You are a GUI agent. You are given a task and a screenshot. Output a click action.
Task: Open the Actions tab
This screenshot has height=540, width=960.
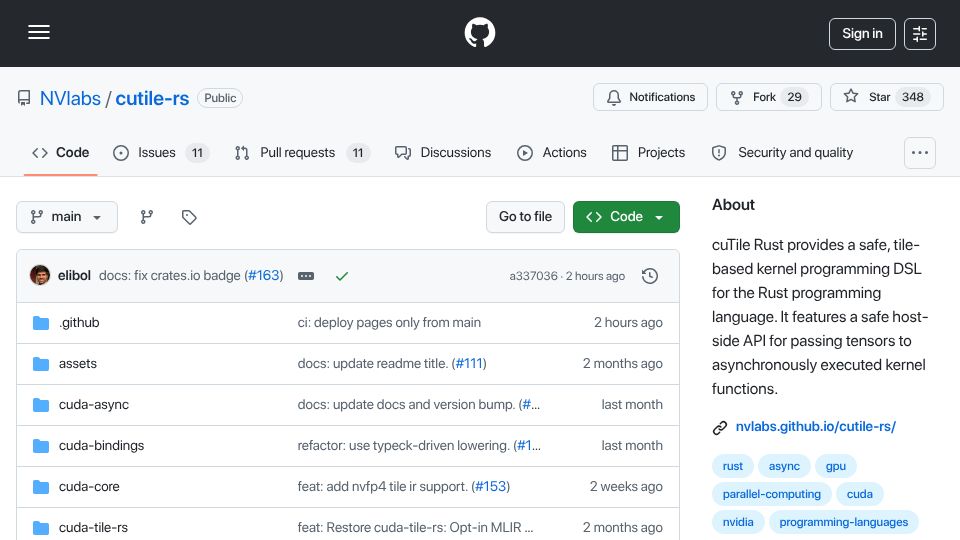[552, 152]
